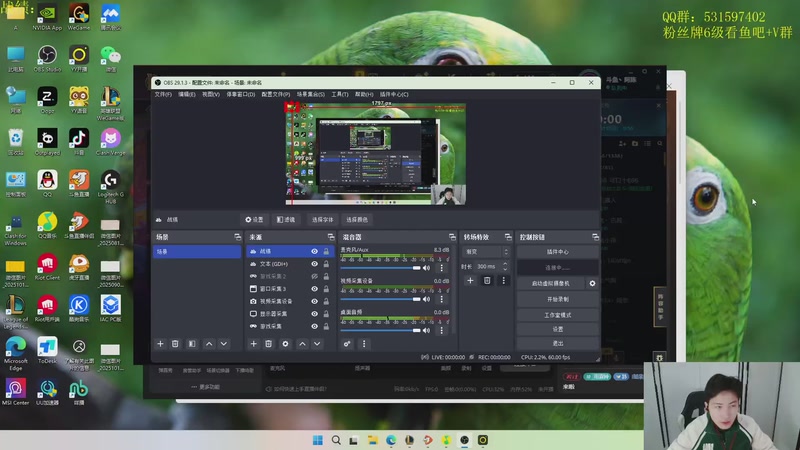Select the 场景 item in scenes list

pos(197,252)
